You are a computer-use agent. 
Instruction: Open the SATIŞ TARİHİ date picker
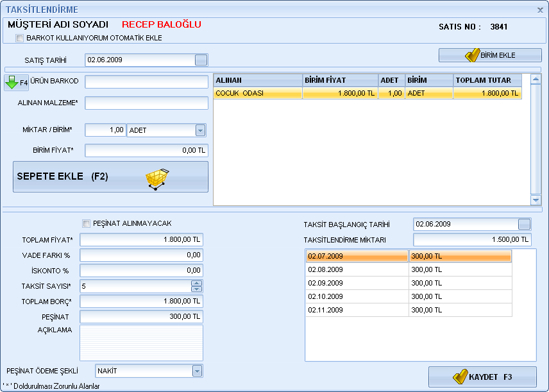click(x=201, y=60)
